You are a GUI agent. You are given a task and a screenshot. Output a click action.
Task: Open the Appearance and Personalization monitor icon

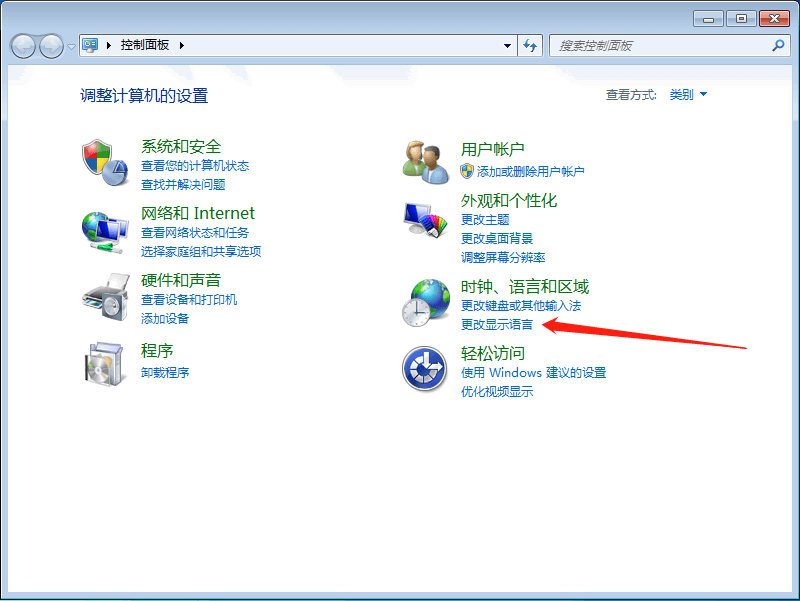tap(426, 221)
